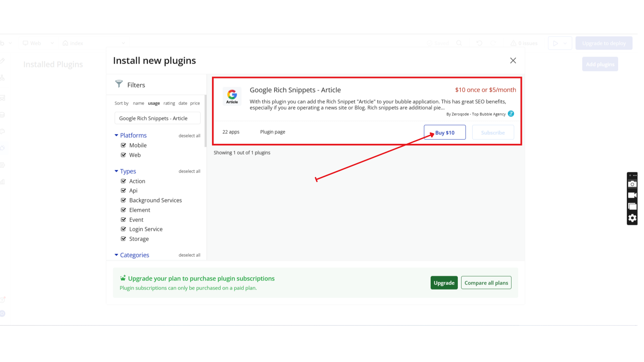The height and width of the screenshot is (362, 644).
Task: Click the camera screenshot icon in side widget
Action: [632, 184]
